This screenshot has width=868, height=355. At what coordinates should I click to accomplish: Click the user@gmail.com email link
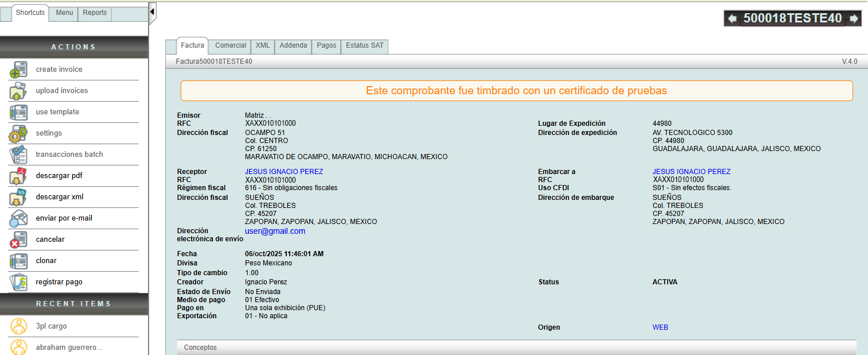click(x=275, y=231)
